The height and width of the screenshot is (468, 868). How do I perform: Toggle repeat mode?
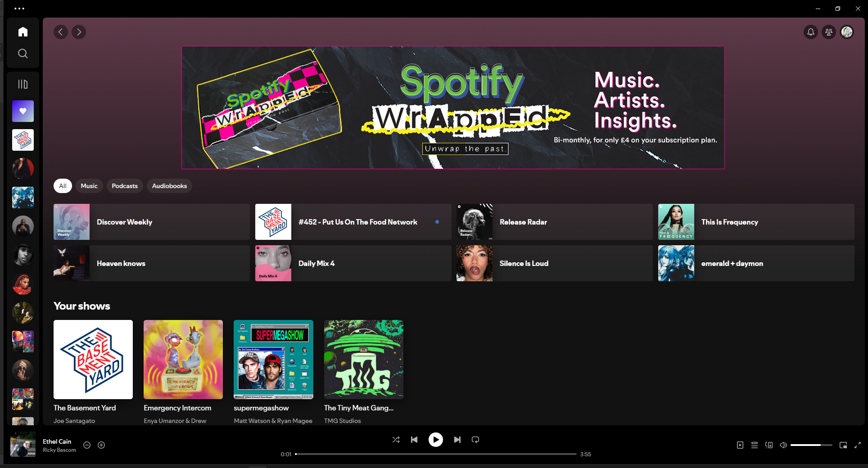(475, 440)
